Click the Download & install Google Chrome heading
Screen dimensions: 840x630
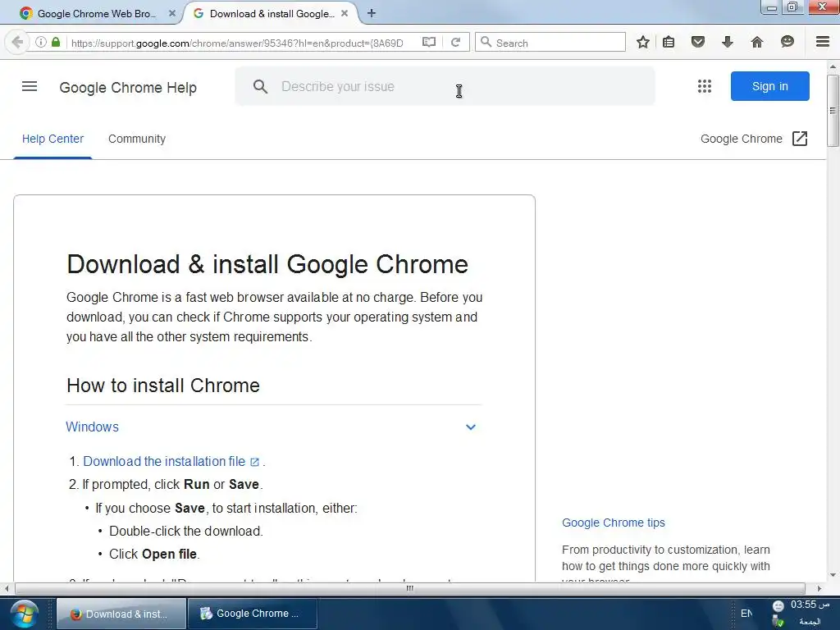coord(267,264)
